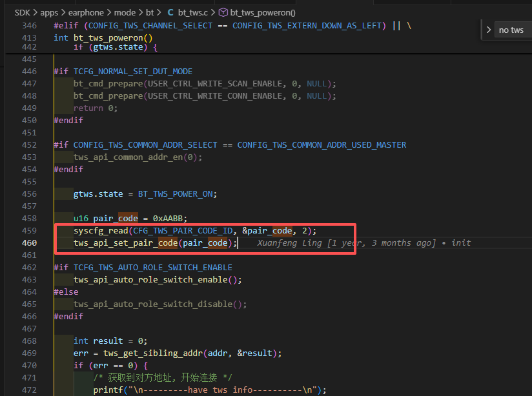The height and width of the screenshot is (396, 532).
Task: Open the SDK breadcrumb folder
Action: 23,12
